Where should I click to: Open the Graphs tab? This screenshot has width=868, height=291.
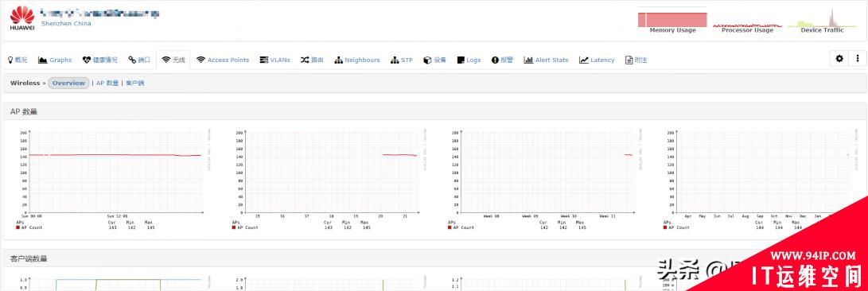(x=55, y=60)
